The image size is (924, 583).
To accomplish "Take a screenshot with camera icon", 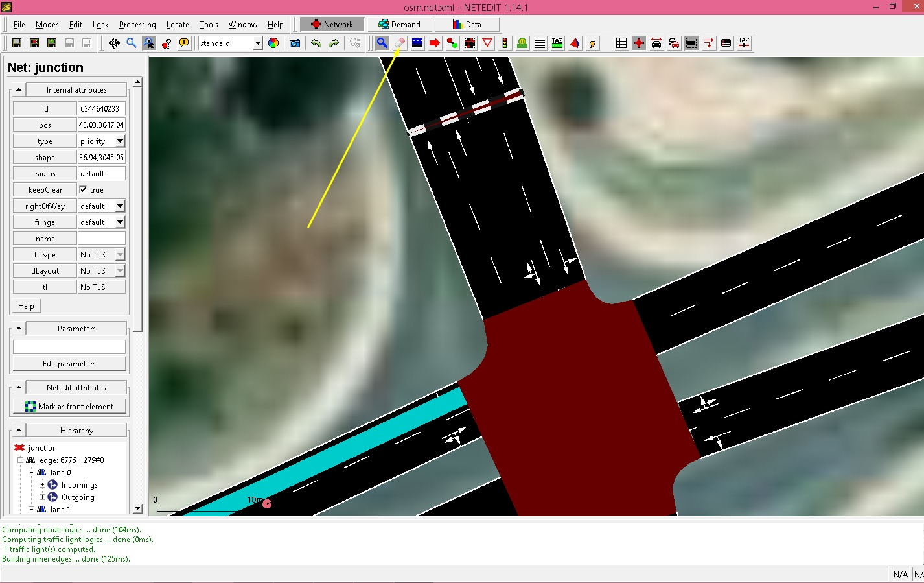I will pos(295,43).
